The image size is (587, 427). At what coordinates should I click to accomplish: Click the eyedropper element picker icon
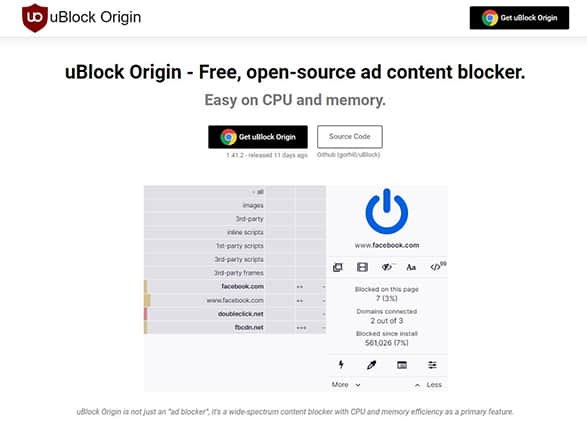371,365
